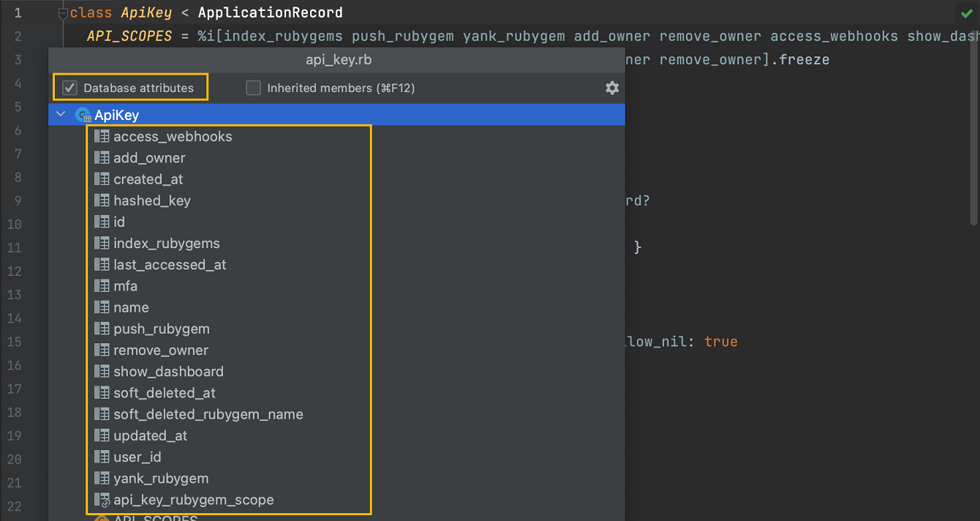The height and width of the screenshot is (521, 980).
Task: Select soft_deleted_rubygem_name attribute
Action: 208,414
